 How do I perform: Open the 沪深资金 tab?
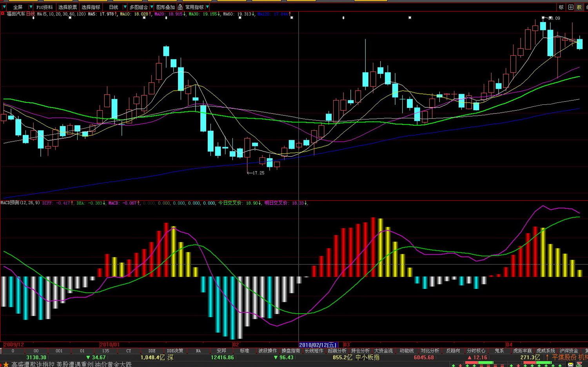568,351
